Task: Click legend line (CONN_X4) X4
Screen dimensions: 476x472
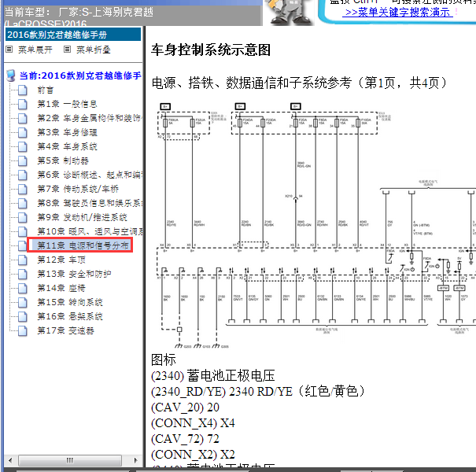Action: coord(193,423)
